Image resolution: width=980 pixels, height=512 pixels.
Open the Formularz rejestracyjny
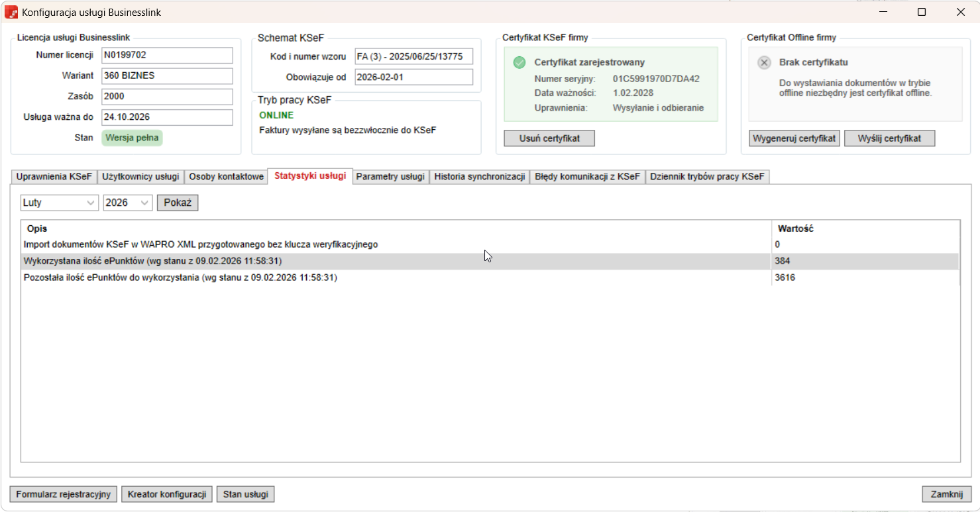point(64,494)
